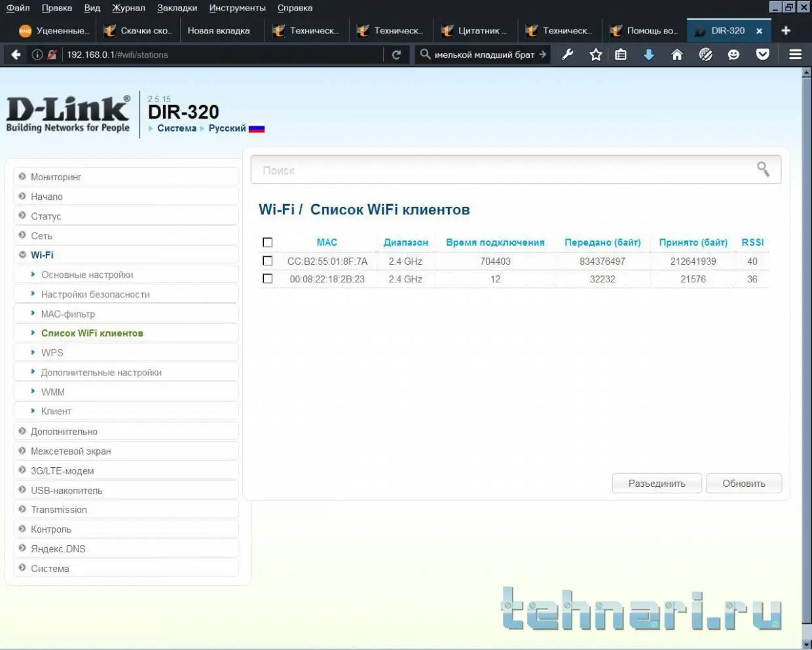This screenshot has width=812, height=650.
Task: Open site information icon in address bar
Action: point(37,54)
